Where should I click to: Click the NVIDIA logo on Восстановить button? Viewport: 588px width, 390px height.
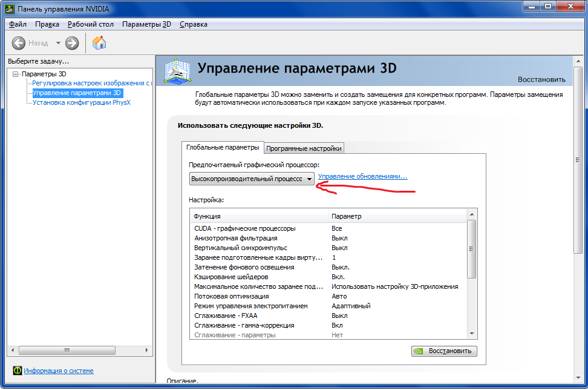click(419, 351)
